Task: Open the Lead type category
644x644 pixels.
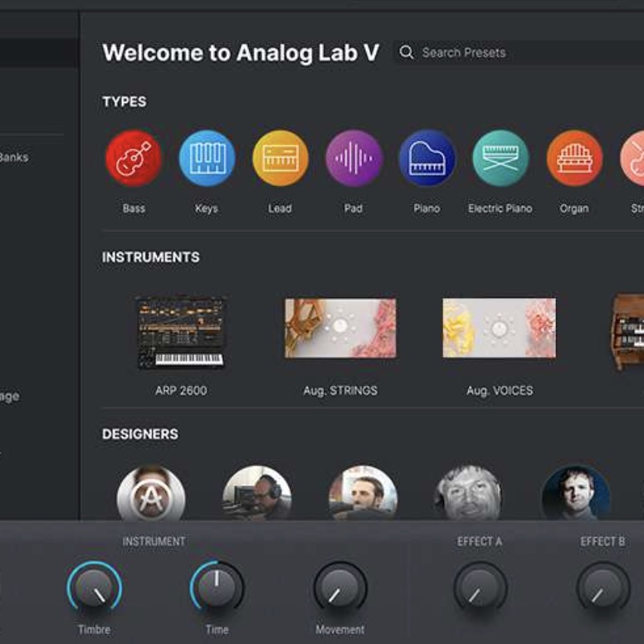Action: tap(281, 159)
